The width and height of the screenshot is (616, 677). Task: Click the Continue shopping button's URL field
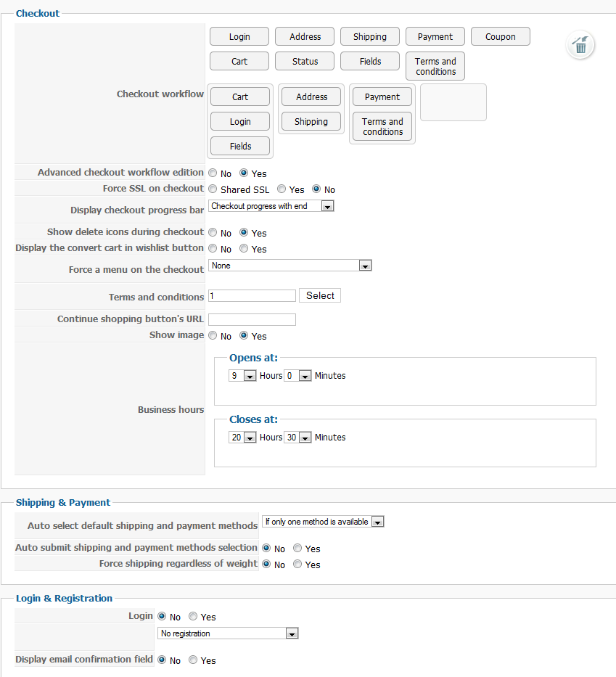[x=252, y=319]
